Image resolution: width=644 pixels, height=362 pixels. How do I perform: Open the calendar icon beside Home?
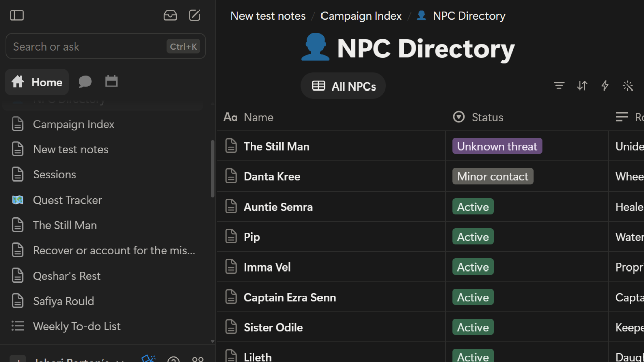point(111,81)
